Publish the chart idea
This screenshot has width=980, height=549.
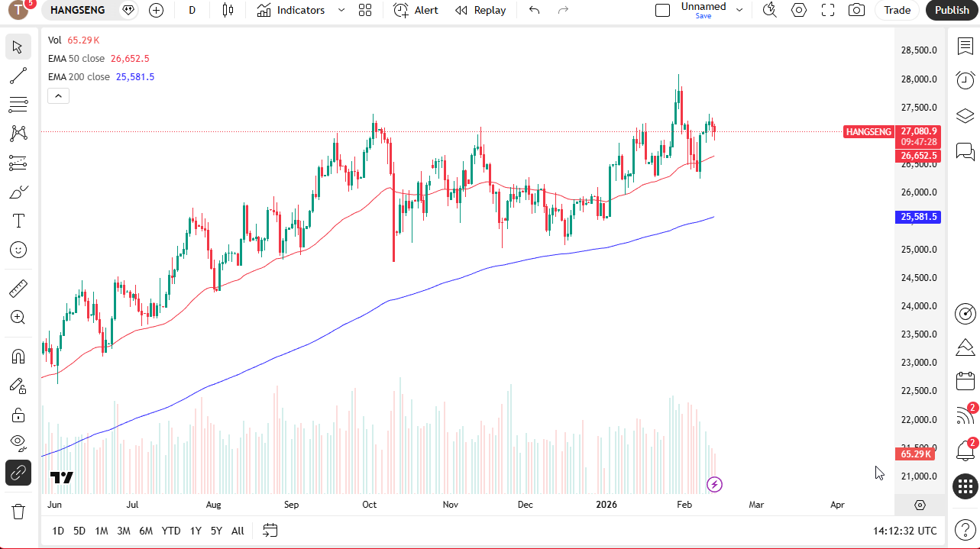click(952, 10)
